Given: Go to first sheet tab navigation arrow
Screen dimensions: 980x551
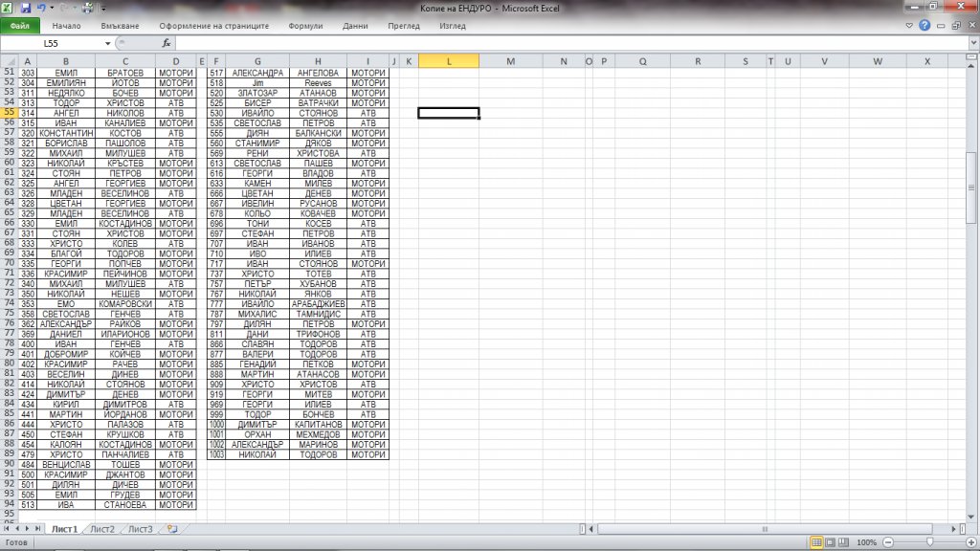Looking at the screenshot, I should click(x=7, y=528).
